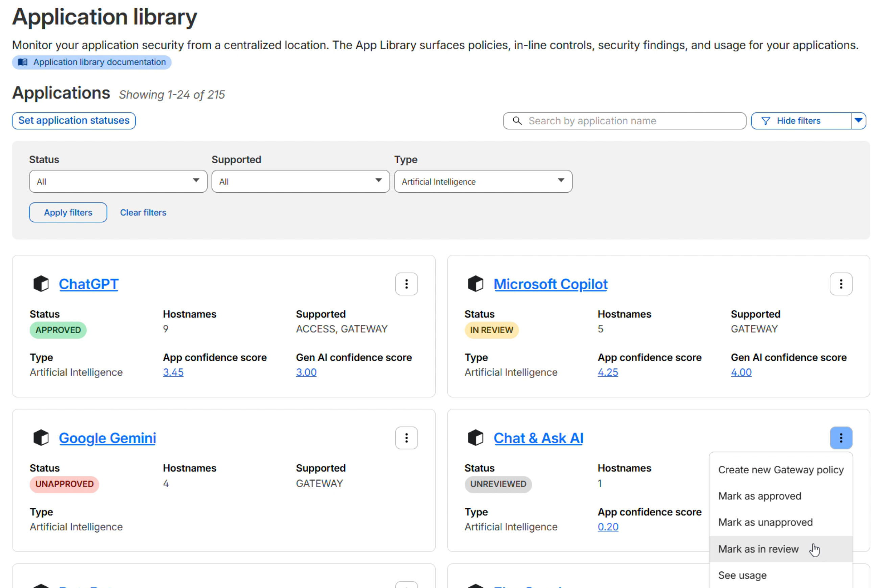Screen dimensions: 875x588
Task: Open the ChatGPT application link
Action: pyautogui.click(x=89, y=284)
